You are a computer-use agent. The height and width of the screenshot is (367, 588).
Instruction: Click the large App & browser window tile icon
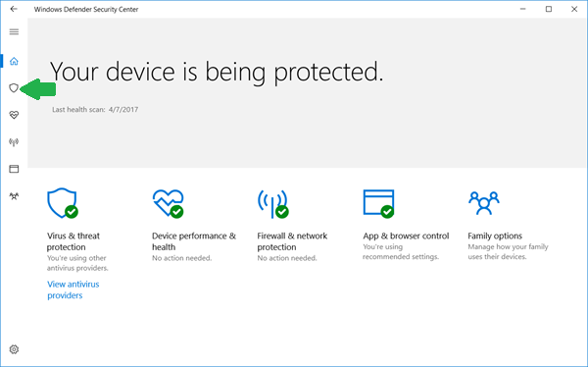pos(378,203)
